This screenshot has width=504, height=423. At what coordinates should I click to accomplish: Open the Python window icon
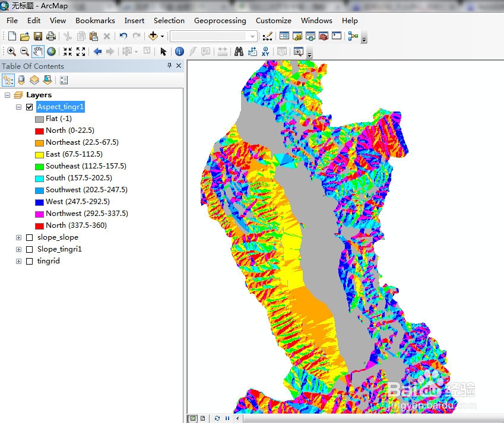tap(337, 36)
